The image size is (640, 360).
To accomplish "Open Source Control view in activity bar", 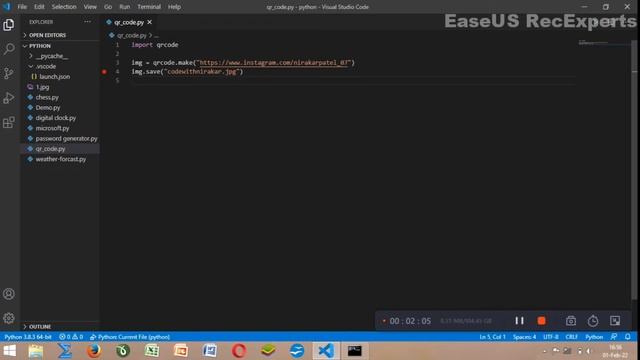I will pyautogui.click(x=9, y=73).
